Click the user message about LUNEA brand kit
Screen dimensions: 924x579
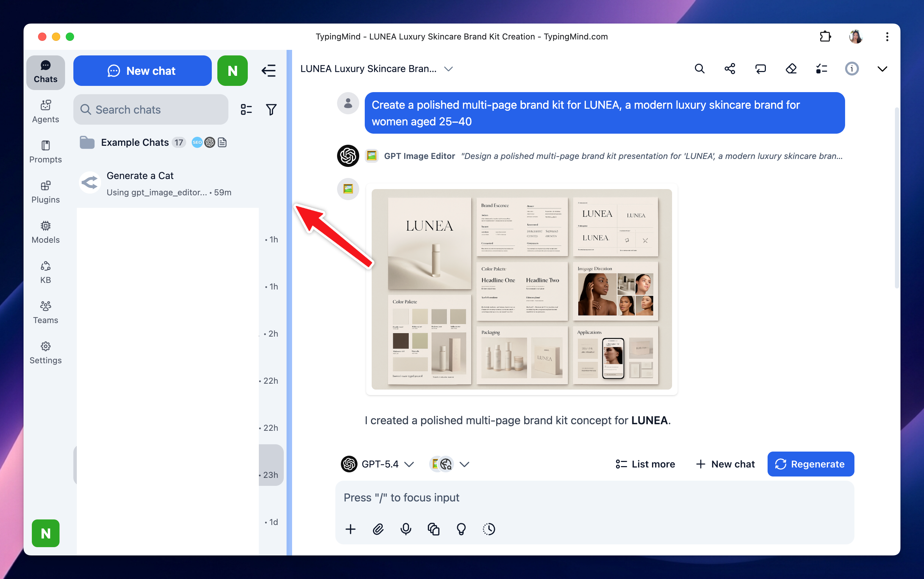point(605,113)
